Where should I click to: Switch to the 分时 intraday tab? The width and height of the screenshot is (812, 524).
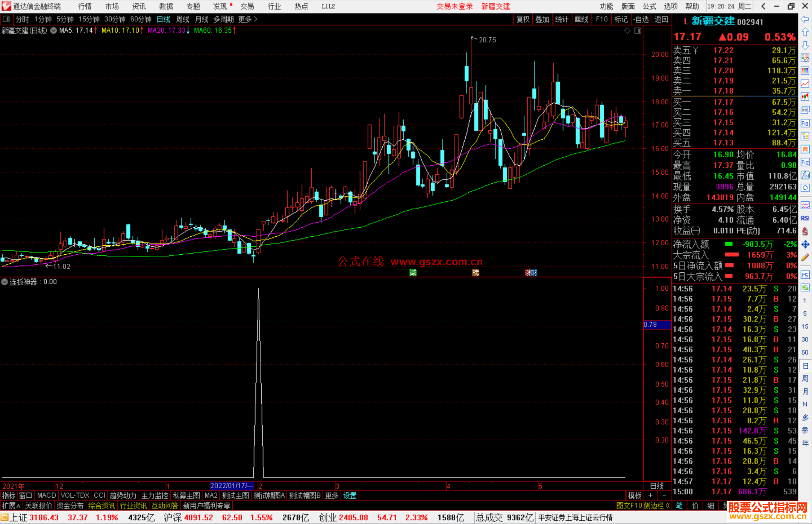pos(22,19)
